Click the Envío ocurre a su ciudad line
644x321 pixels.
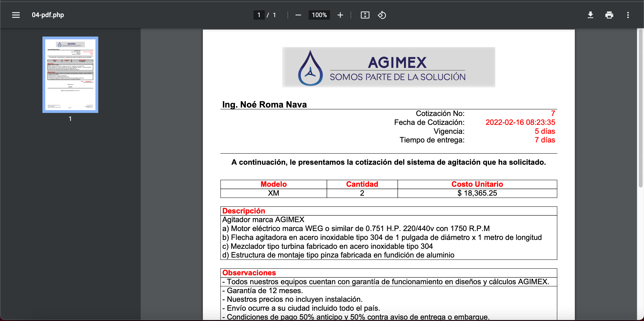(x=301, y=308)
